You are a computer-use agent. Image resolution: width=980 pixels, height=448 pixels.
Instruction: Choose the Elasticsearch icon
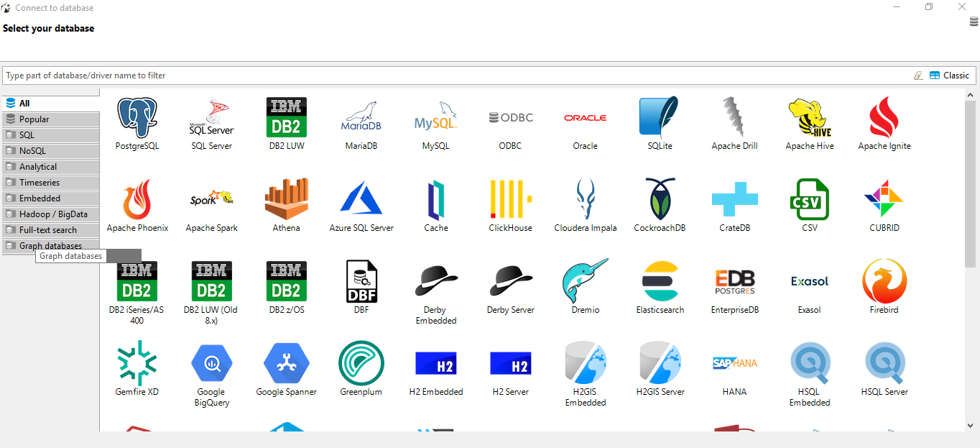pos(660,282)
